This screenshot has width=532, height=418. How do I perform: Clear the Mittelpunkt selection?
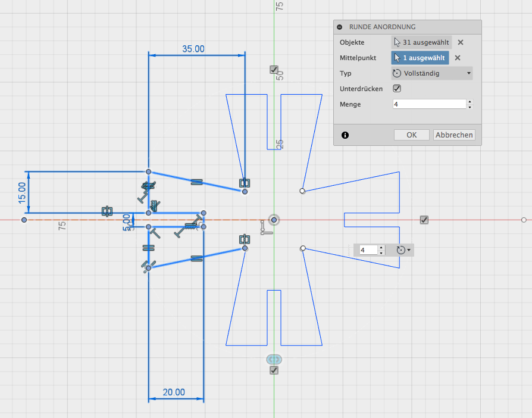pos(458,58)
